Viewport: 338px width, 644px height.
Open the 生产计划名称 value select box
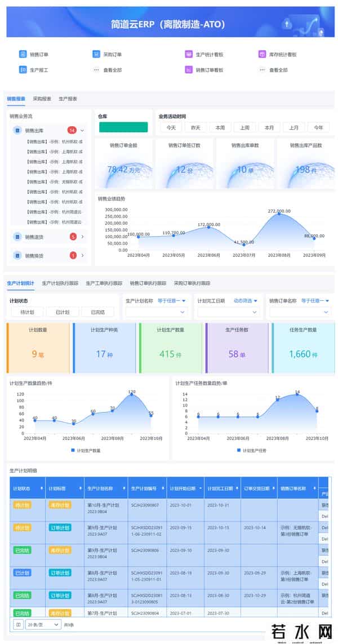(x=157, y=312)
